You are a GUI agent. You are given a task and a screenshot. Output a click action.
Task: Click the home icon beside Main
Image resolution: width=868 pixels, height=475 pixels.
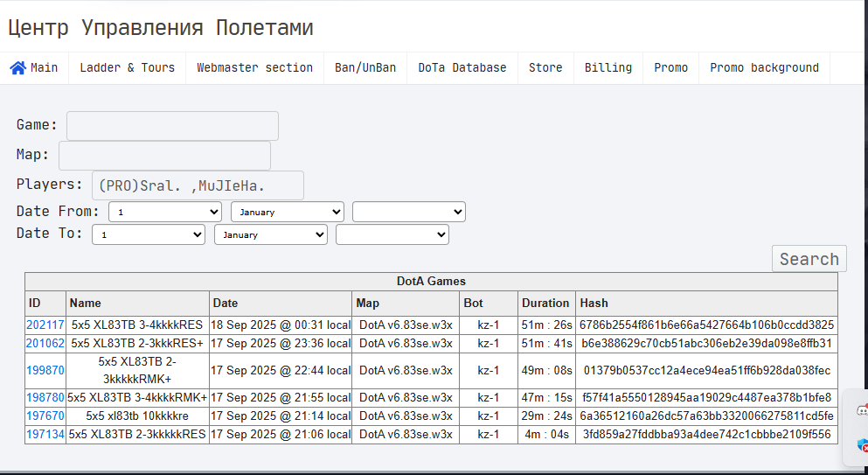pos(17,67)
